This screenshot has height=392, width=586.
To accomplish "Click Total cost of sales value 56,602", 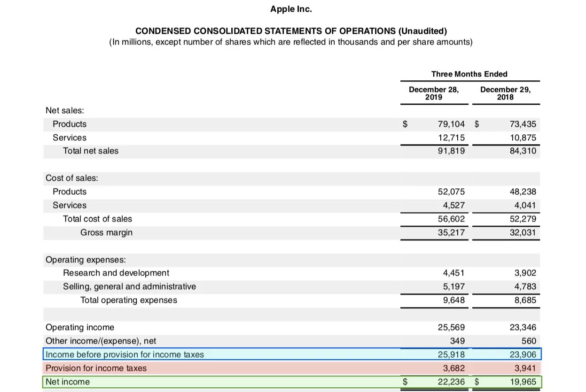I will click(x=451, y=219).
